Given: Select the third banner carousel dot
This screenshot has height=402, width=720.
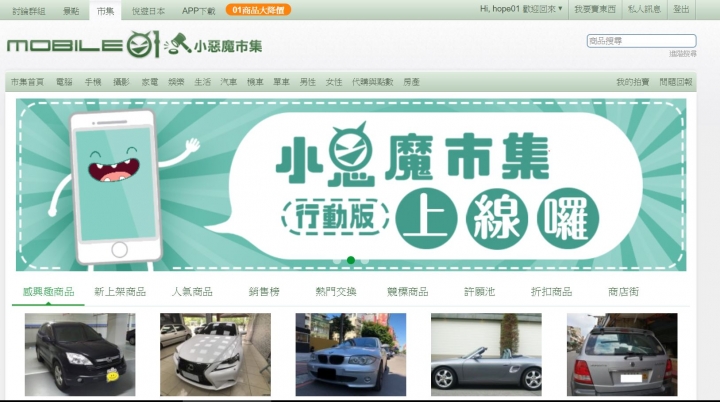Looking at the screenshot, I should pos(365,260).
